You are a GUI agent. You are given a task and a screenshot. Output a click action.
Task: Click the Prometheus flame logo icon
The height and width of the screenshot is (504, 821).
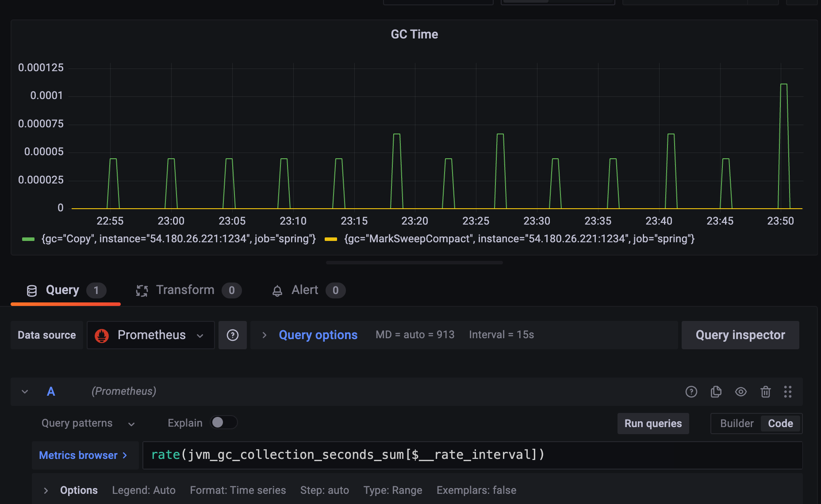click(x=102, y=336)
